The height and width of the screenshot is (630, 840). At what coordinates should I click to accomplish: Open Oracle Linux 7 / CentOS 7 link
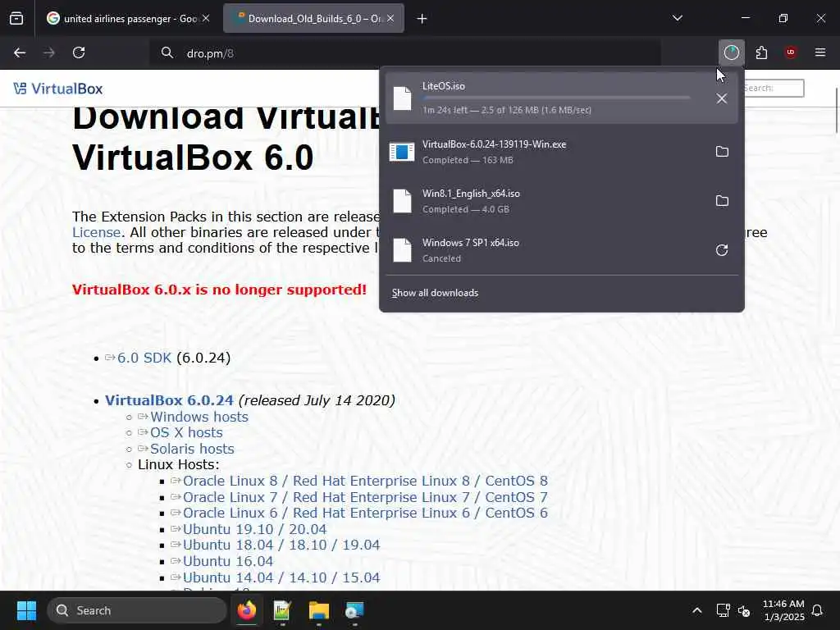365,497
